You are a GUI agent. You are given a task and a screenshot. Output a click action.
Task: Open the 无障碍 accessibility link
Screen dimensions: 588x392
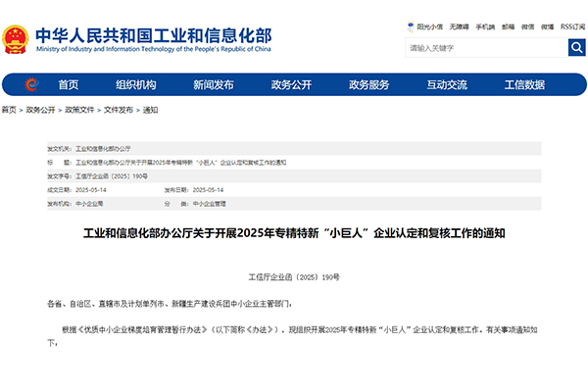[460, 27]
